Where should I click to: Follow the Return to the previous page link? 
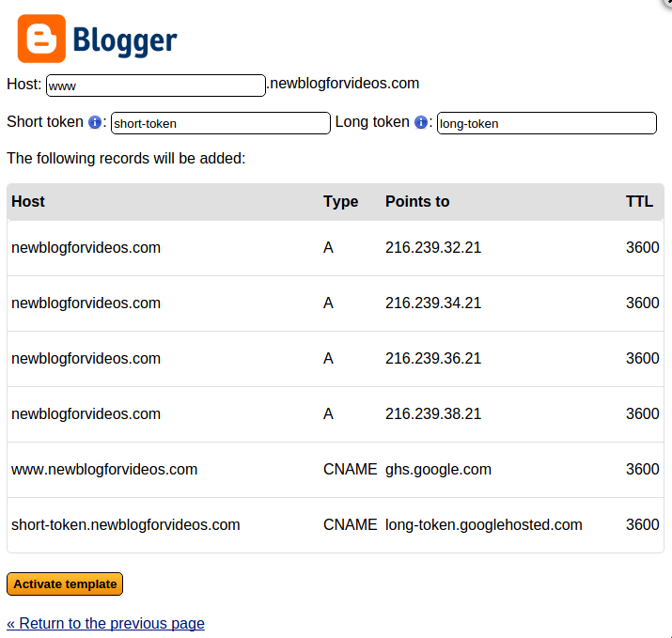tap(105, 623)
